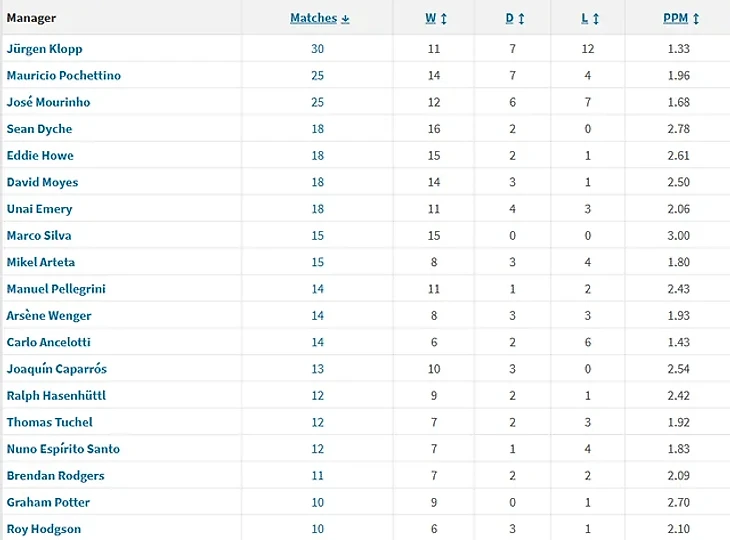Open Manuel Pellegrini manager page
This screenshot has width=730, height=540.
(x=56, y=289)
